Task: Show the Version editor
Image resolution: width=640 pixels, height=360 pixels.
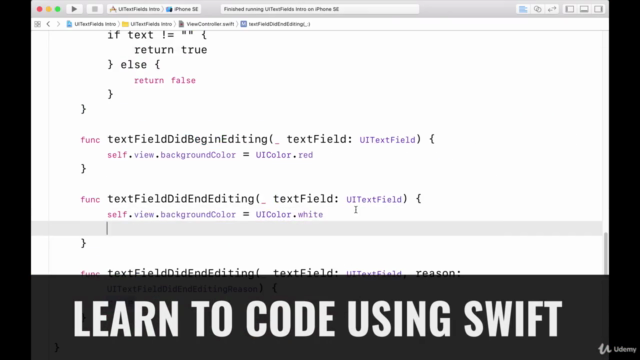Action: [552, 9]
